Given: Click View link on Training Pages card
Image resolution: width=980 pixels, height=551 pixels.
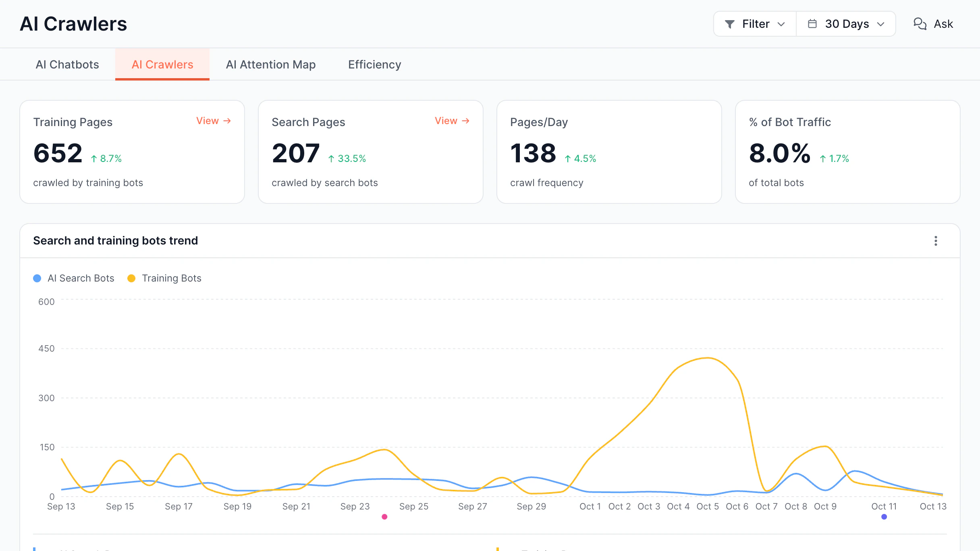Looking at the screenshot, I should 214,121.
